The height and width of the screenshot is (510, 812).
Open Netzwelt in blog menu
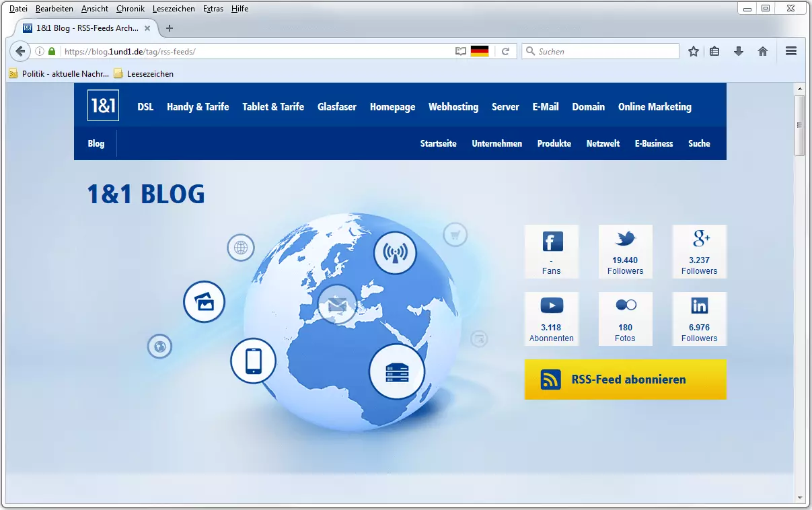[603, 143]
